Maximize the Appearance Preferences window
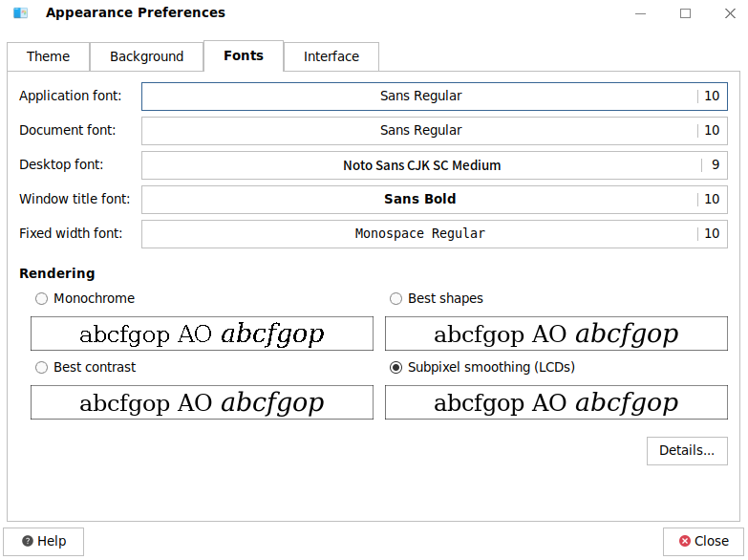The image size is (748, 560). [x=685, y=13]
